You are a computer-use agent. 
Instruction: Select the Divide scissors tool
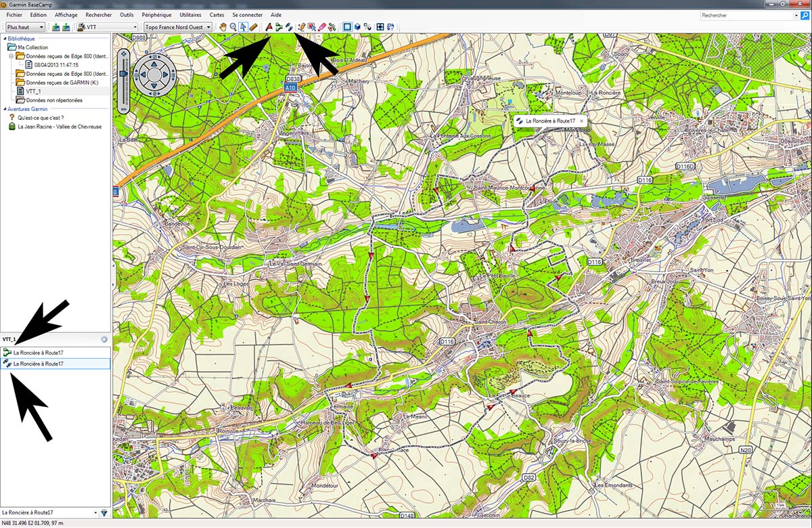point(332,27)
